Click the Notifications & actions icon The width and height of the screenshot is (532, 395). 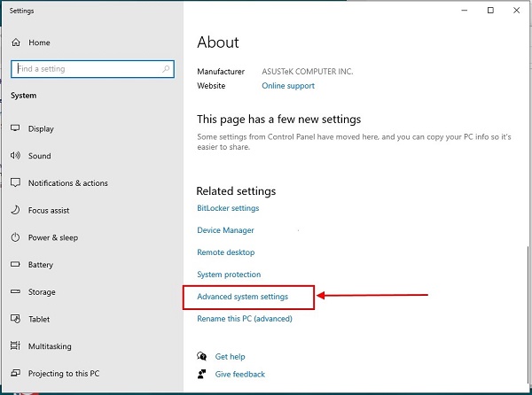15,182
